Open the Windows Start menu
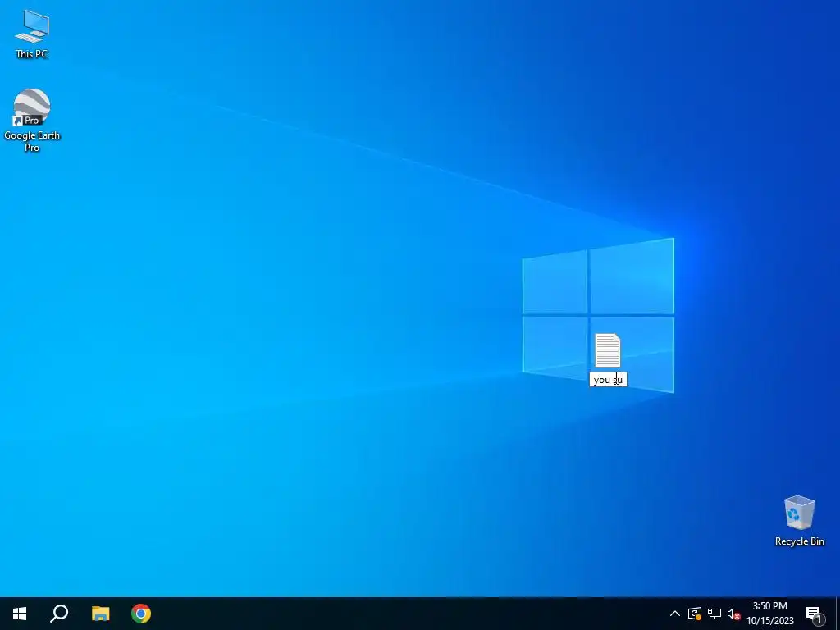Screen dimensions: 840x630 coord(20,614)
